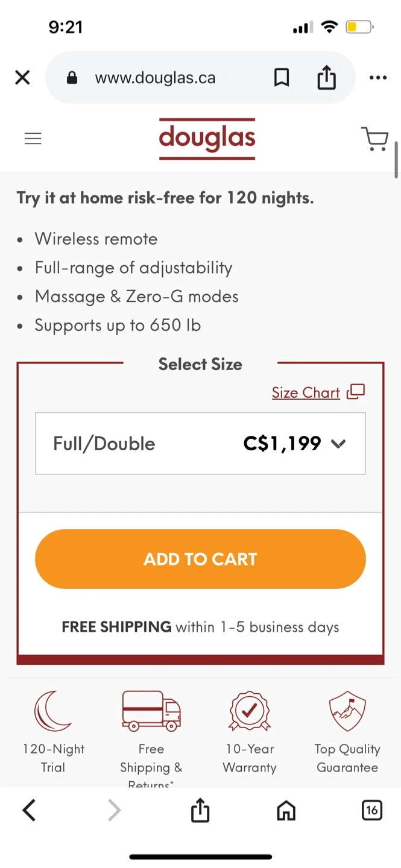Go back using the bottom arrow
The image size is (401, 868).
[29, 811]
